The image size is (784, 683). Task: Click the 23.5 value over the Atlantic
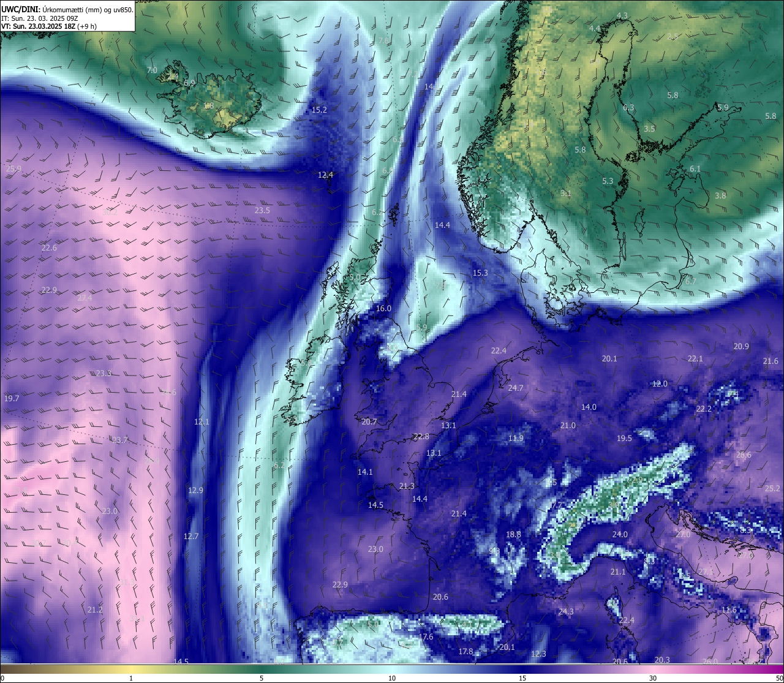[x=262, y=210]
